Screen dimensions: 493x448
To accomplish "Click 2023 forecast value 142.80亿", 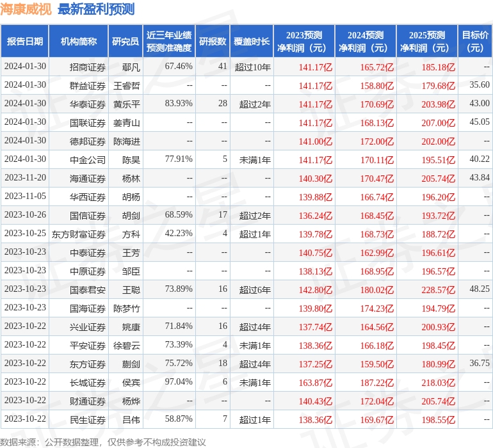I will pos(316,290).
